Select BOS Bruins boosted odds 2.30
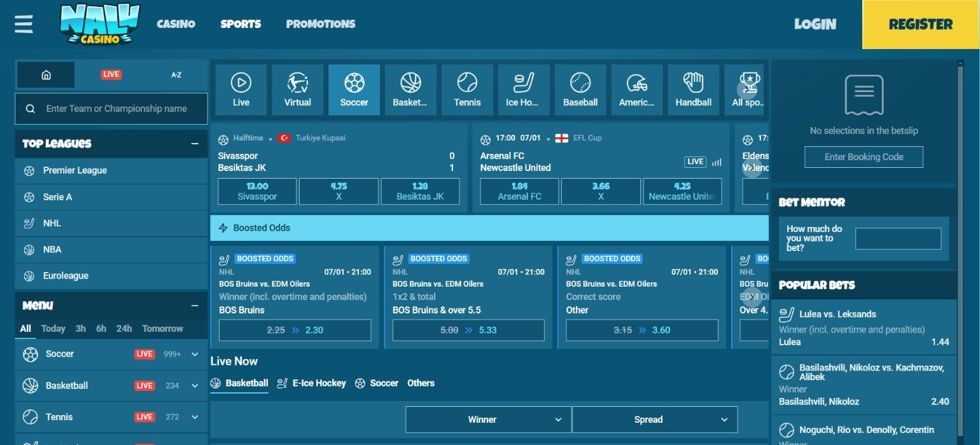 295,330
